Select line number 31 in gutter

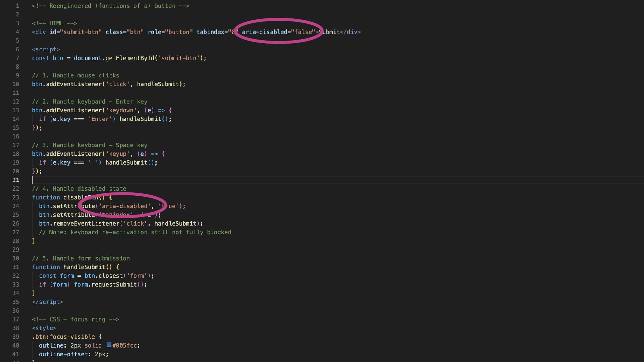(16, 267)
